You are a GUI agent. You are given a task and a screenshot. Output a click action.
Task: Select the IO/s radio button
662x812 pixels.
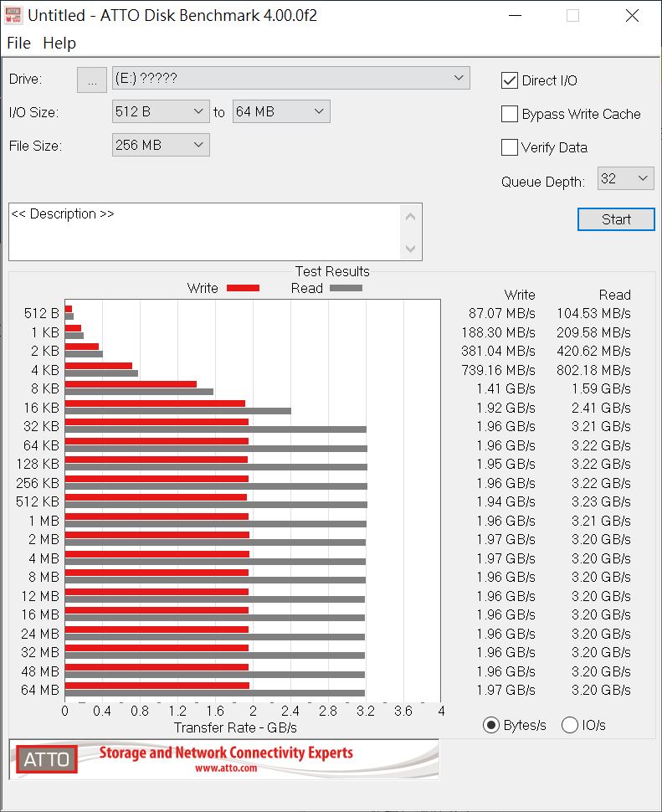pyautogui.click(x=569, y=725)
